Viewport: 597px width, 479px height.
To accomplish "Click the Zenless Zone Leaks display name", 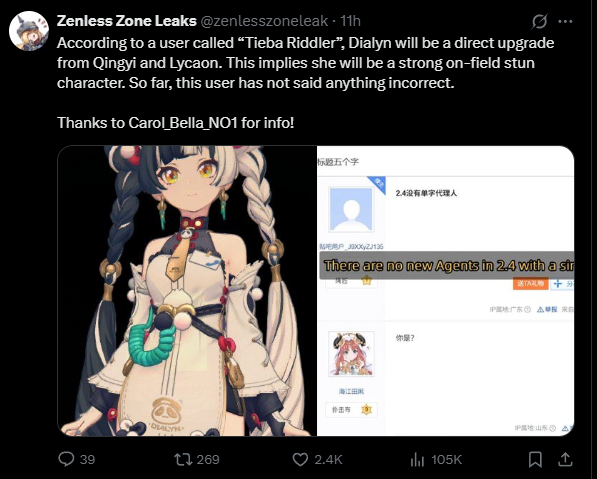I will (126, 21).
